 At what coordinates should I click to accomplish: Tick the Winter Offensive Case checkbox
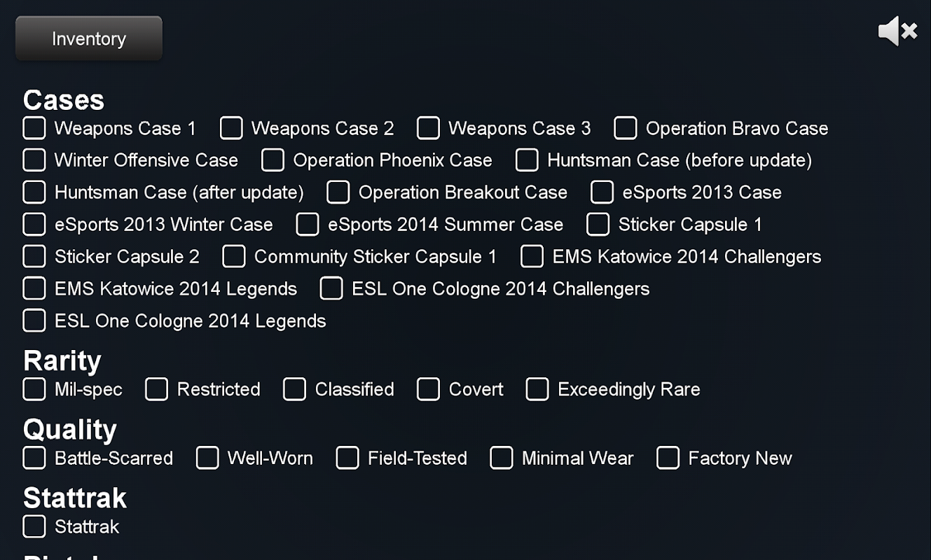34,160
